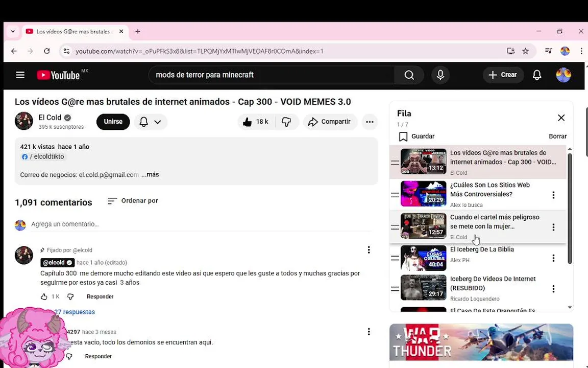Open three-dot menu of the hace 3 meses comment
Viewport: 588px width, 368px height.
(369, 332)
